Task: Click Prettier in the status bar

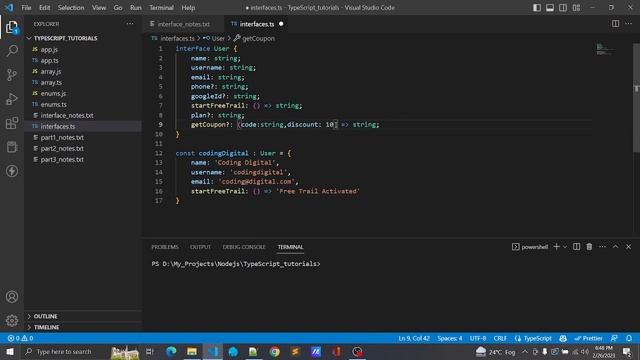Action: point(588,338)
